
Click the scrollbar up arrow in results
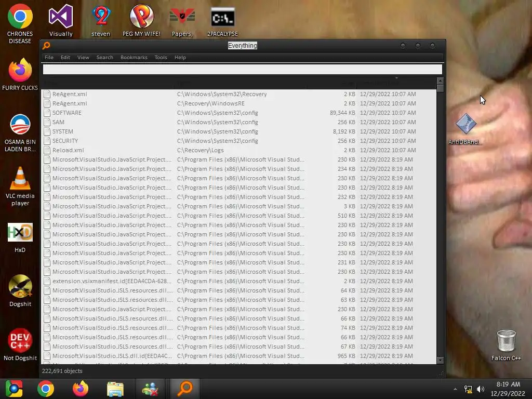pyautogui.click(x=440, y=81)
